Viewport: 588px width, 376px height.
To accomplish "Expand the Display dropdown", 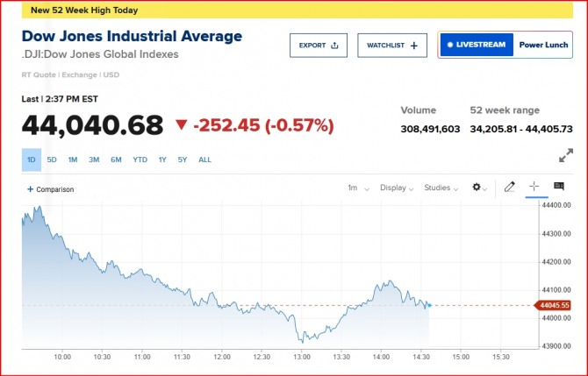I will tap(398, 188).
